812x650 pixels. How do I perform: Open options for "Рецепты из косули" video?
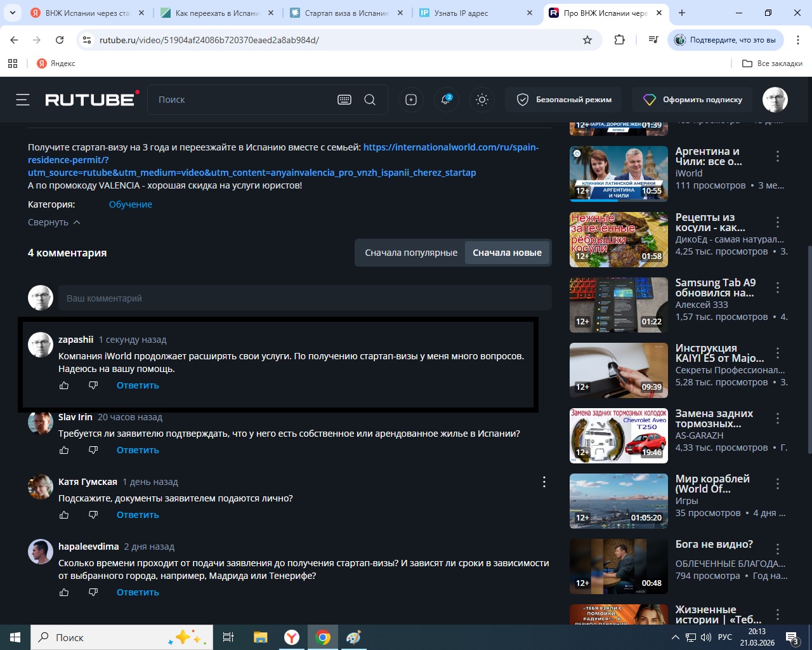[x=778, y=222]
